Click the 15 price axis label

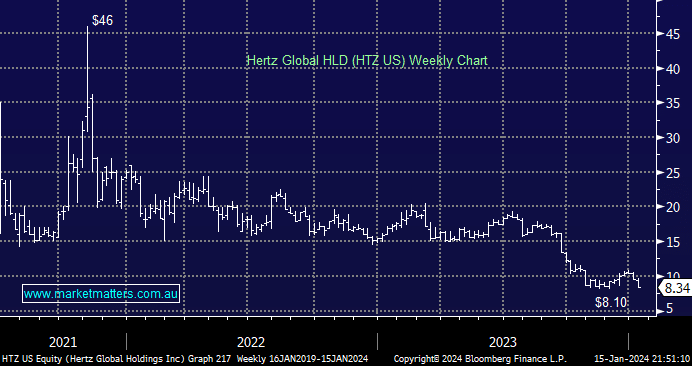[x=673, y=242]
